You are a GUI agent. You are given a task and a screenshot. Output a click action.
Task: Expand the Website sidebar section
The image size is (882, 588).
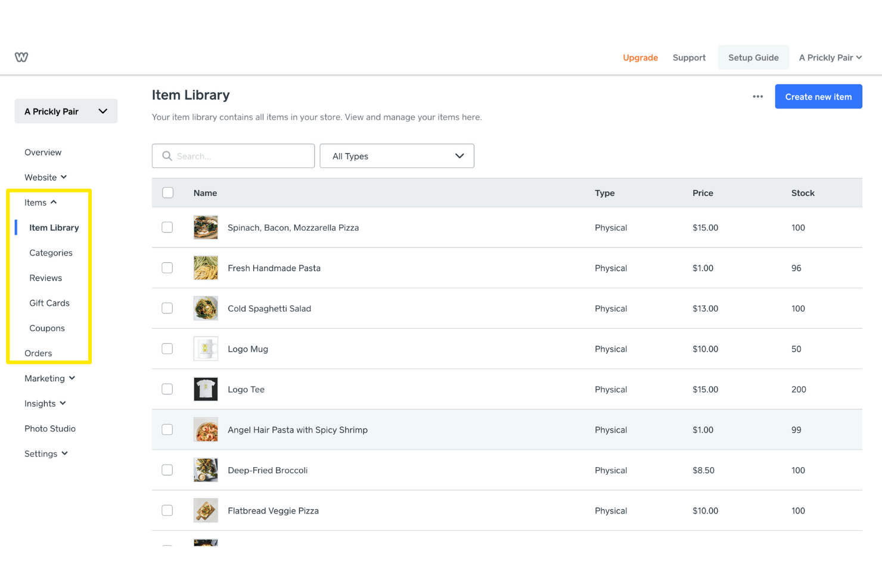coord(46,178)
